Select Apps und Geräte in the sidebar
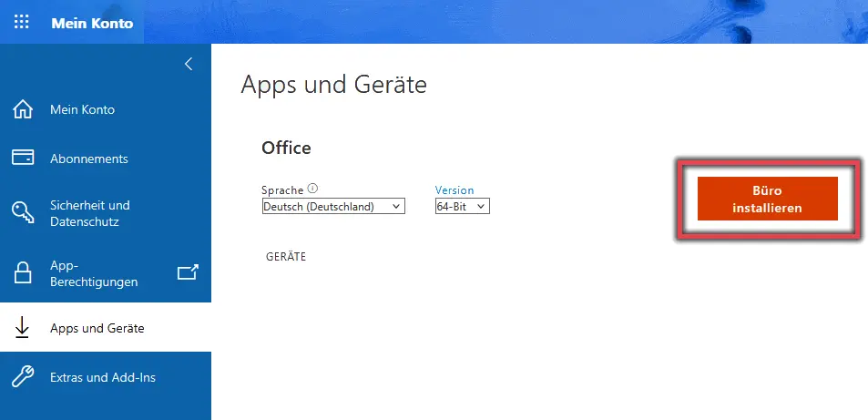This screenshot has width=868, height=420. (x=105, y=327)
